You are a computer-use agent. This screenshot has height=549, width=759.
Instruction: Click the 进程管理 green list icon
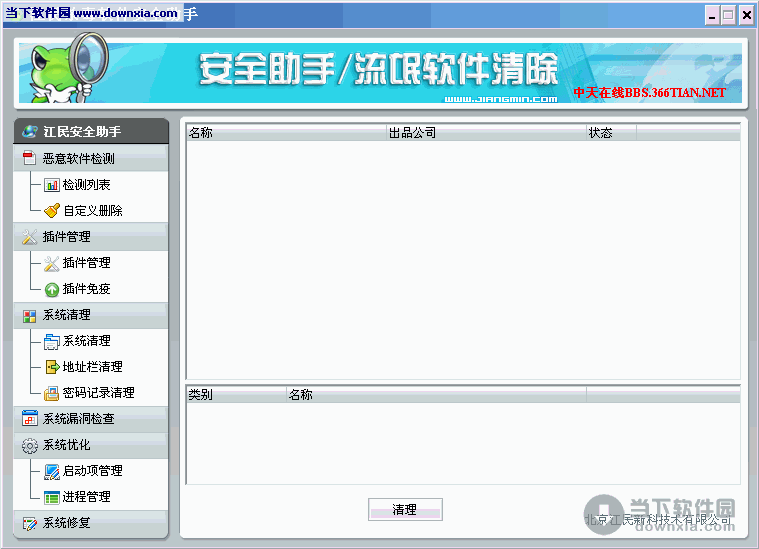[x=52, y=497]
